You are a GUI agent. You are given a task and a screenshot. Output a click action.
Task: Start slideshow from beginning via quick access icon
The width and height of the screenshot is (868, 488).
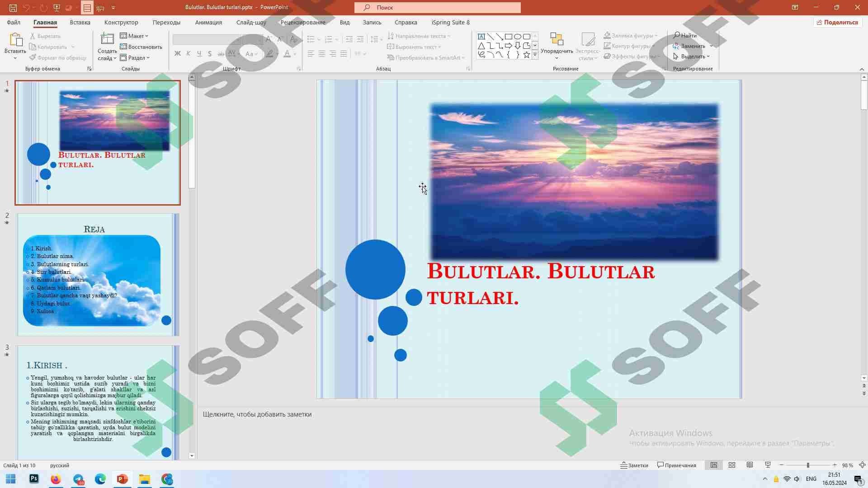click(x=57, y=8)
